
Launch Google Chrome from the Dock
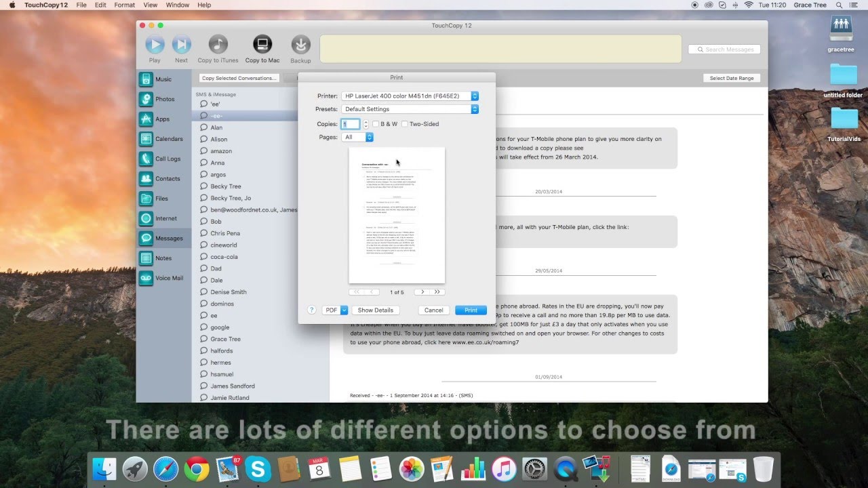[x=197, y=469]
